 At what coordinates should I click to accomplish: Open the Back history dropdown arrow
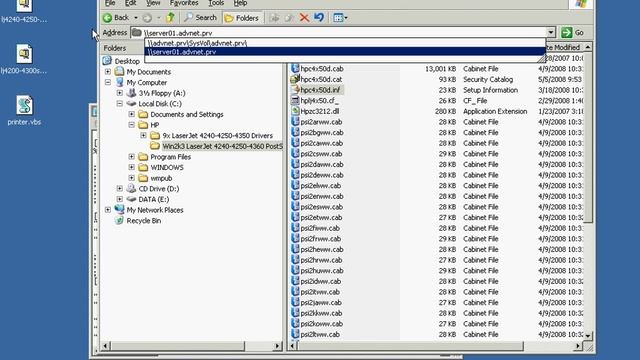[136, 18]
